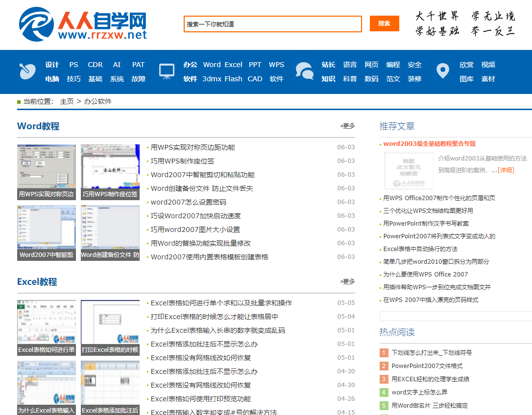This screenshot has height=415, width=532.
Task: Open hot article PowerPoint2007文件格式
Action: [427, 366]
